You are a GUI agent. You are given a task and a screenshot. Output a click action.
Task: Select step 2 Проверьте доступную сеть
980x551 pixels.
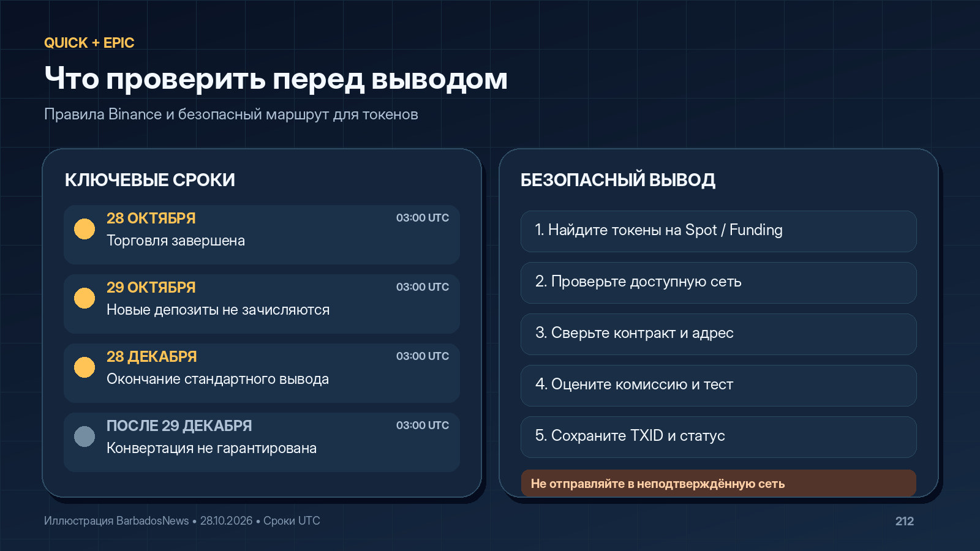coord(718,283)
